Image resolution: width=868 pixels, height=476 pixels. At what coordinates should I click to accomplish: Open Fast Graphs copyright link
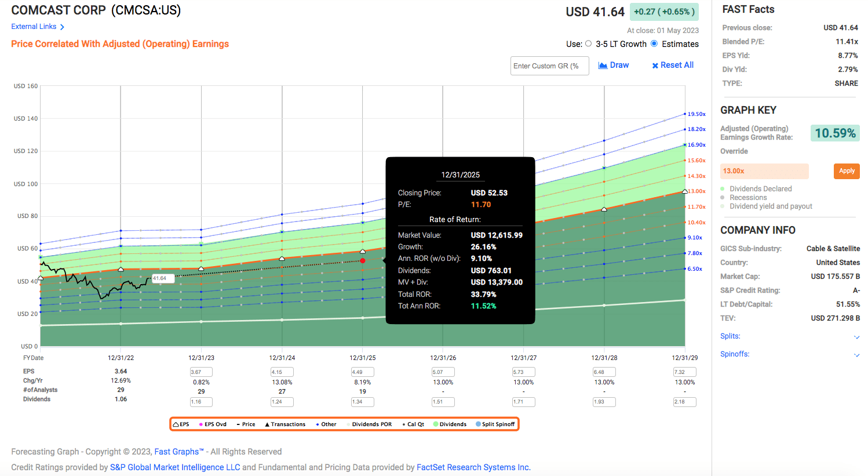pyautogui.click(x=179, y=452)
